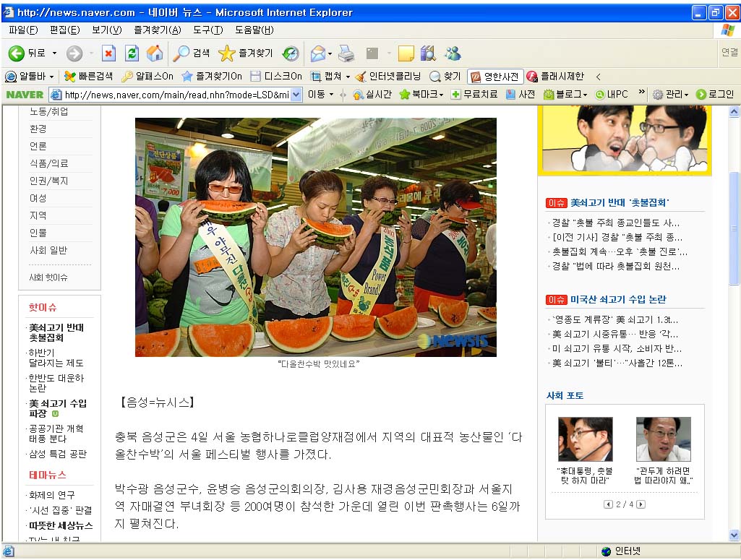Open the 뒤로 back history dropdown arrow
The width and height of the screenshot is (741, 560).
54,53
